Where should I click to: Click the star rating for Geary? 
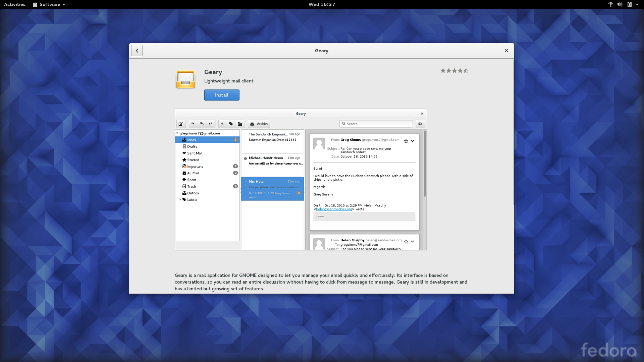coord(454,71)
